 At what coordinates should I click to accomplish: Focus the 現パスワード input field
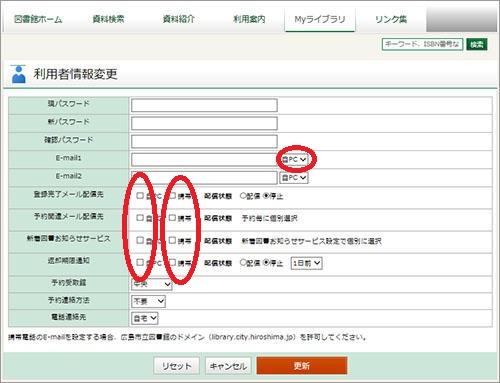204,105
